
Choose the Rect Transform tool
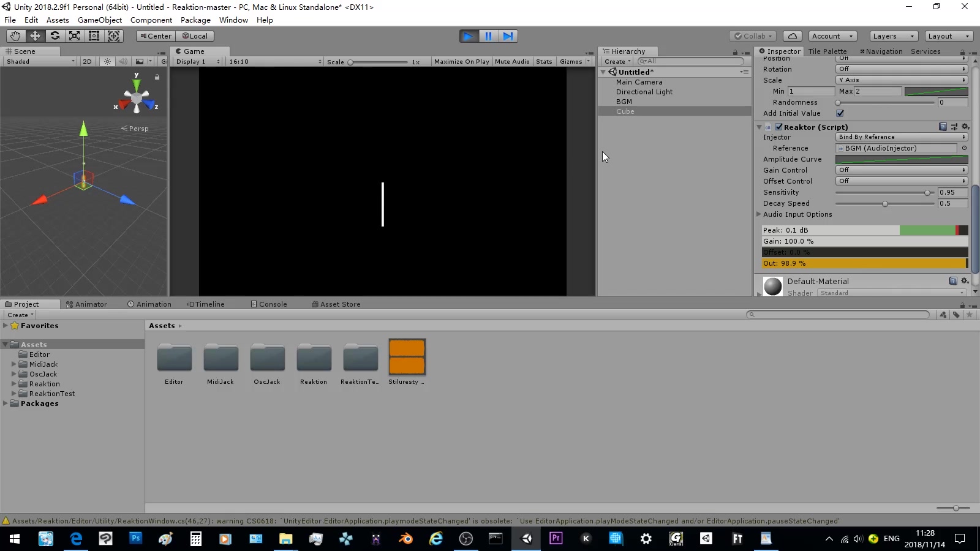pyautogui.click(x=94, y=36)
